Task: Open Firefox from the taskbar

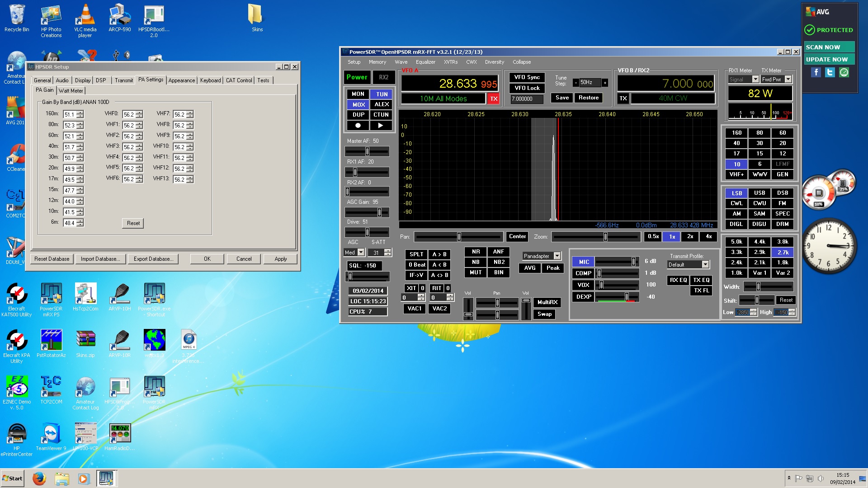Action: [39, 479]
